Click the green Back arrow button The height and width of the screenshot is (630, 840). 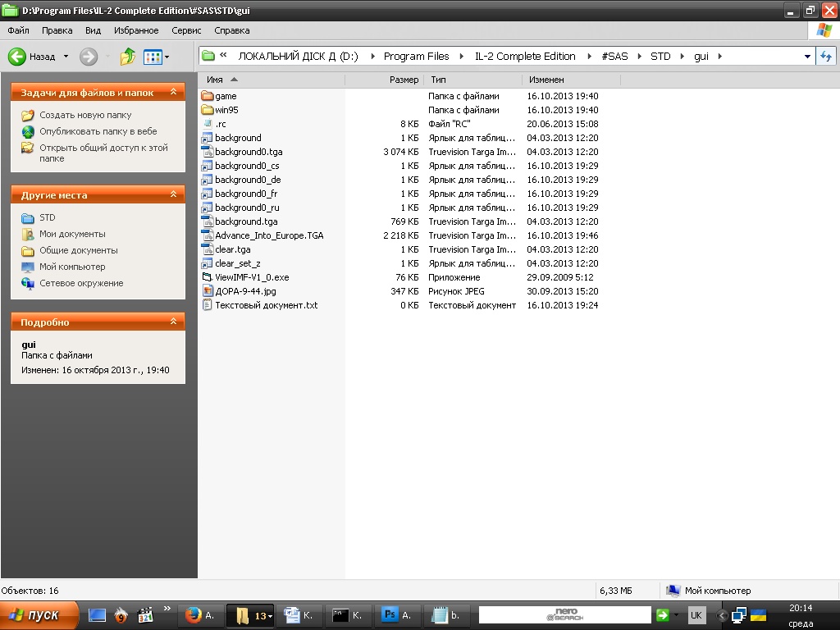point(17,57)
